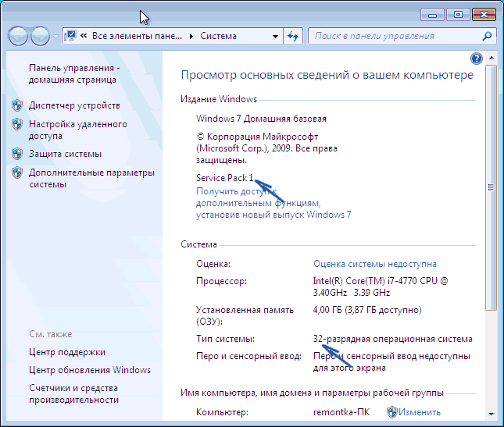The image size is (504, 427).
Task: Click the Back navigation arrow button
Action: point(18,36)
